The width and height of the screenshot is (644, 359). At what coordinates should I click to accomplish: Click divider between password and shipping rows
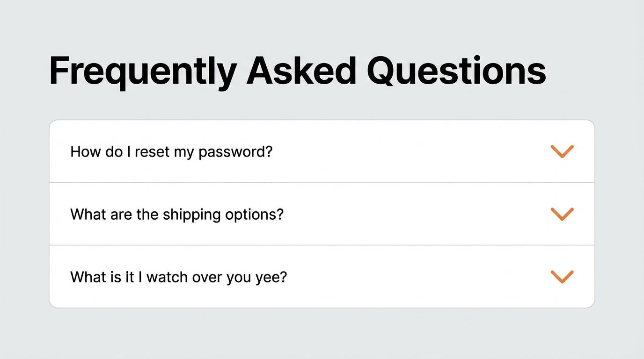point(322,182)
